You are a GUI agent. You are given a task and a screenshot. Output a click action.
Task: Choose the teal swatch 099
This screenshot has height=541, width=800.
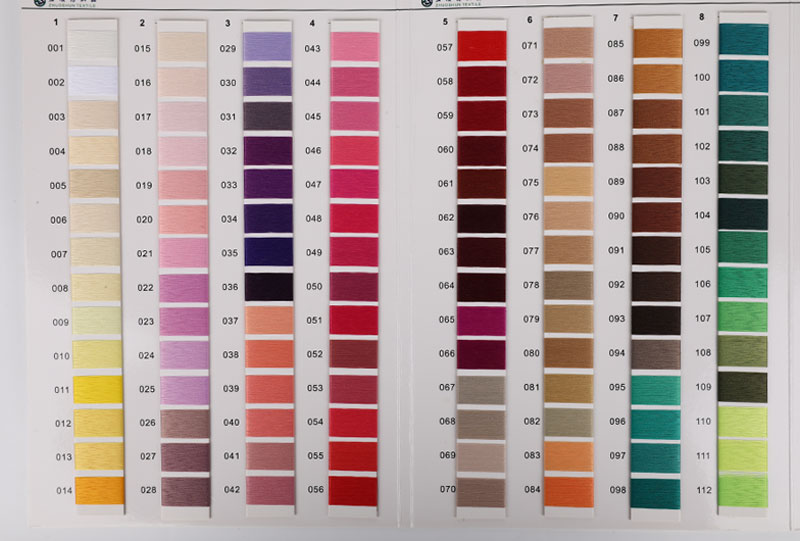point(743,41)
